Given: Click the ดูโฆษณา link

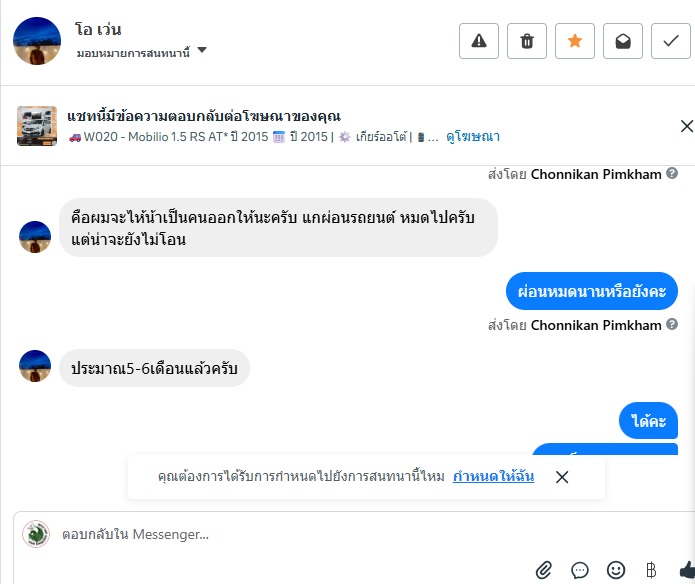Looking at the screenshot, I should pos(473,137).
